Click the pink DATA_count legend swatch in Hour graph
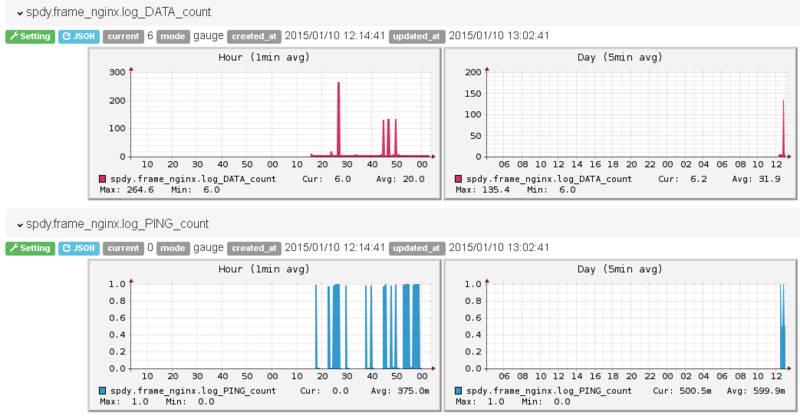The image size is (800, 416). [102, 179]
